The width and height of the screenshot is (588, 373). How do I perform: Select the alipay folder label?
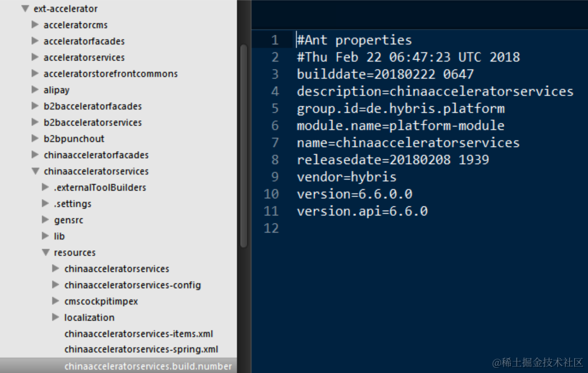56,90
